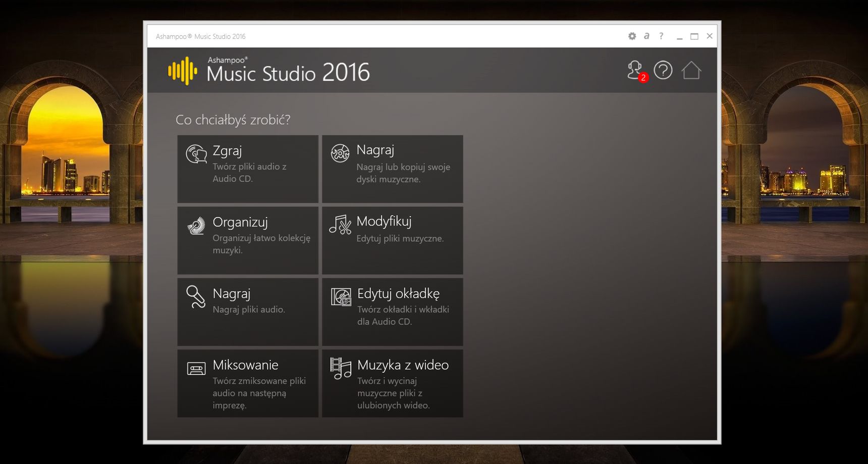Click text 'Organizuj łatwo kolekcję muzyki.'
Image resolution: width=868 pixels, height=464 pixels.
(261, 244)
